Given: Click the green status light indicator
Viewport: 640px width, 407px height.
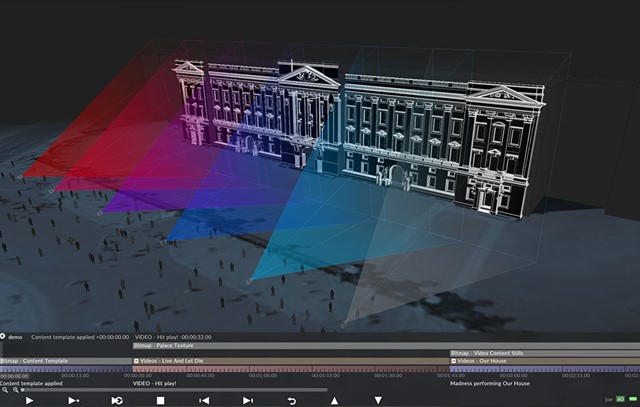Looking at the screenshot, I should (x=633, y=399).
